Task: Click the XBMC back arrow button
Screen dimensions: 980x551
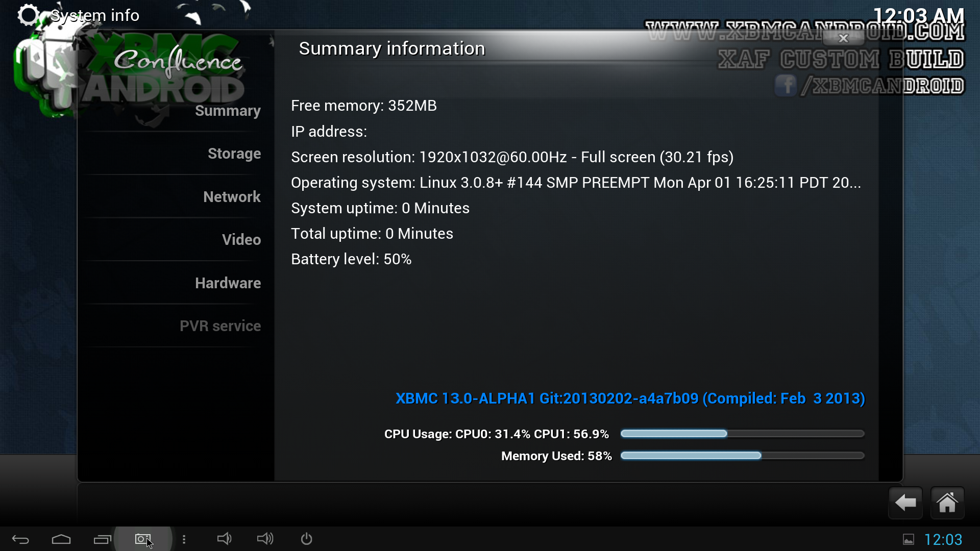Action: 905,503
